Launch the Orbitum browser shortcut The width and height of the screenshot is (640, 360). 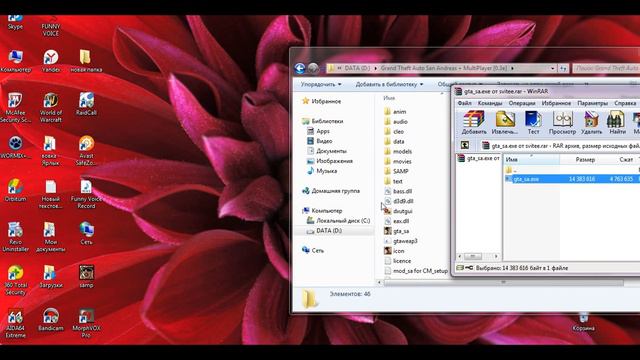pos(16,191)
